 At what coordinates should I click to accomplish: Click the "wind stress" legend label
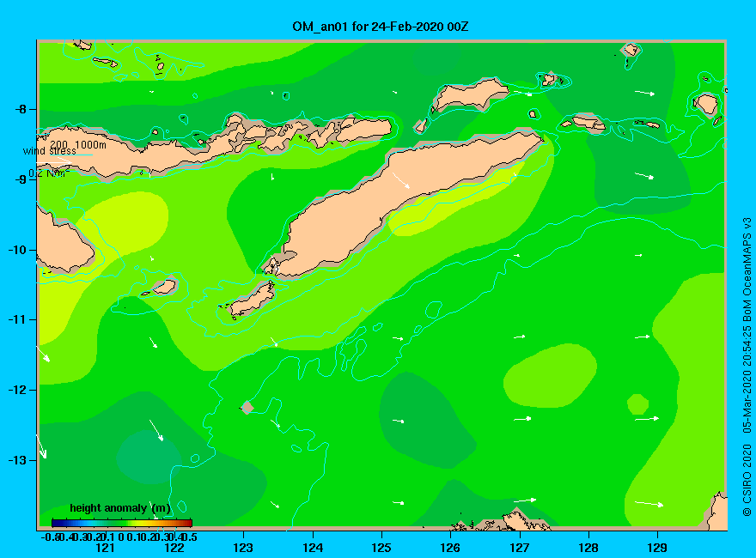click(50, 151)
